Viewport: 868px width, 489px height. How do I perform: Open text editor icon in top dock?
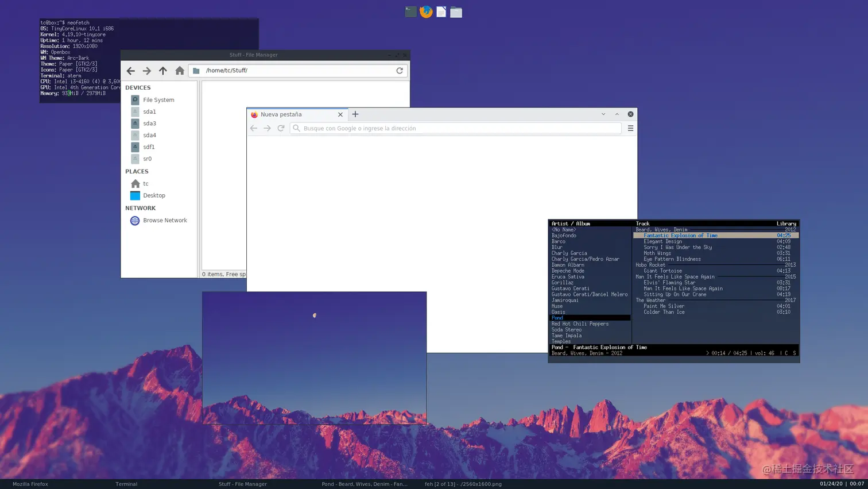[x=441, y=12]
